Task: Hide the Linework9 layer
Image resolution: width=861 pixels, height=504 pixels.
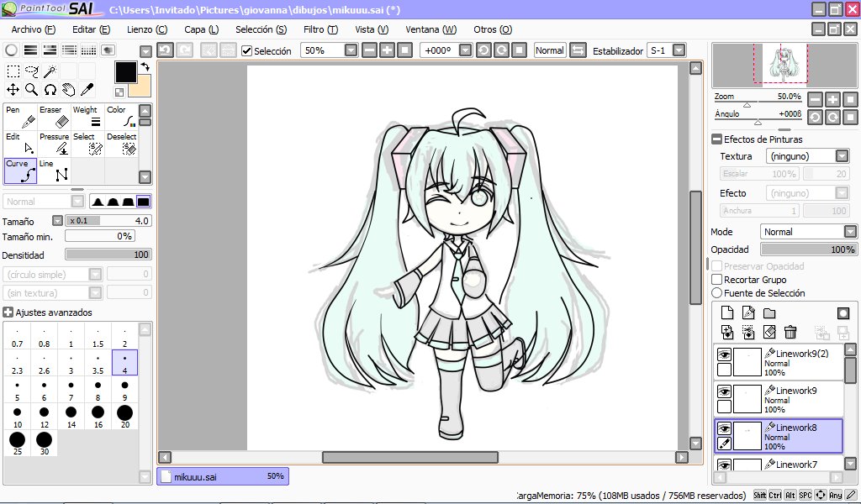Action: pyautogui.click(x=724, y=391)
